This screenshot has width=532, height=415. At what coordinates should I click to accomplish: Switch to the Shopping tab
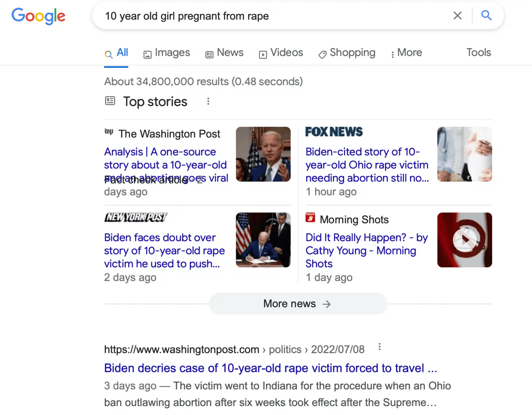coord(347,53)
